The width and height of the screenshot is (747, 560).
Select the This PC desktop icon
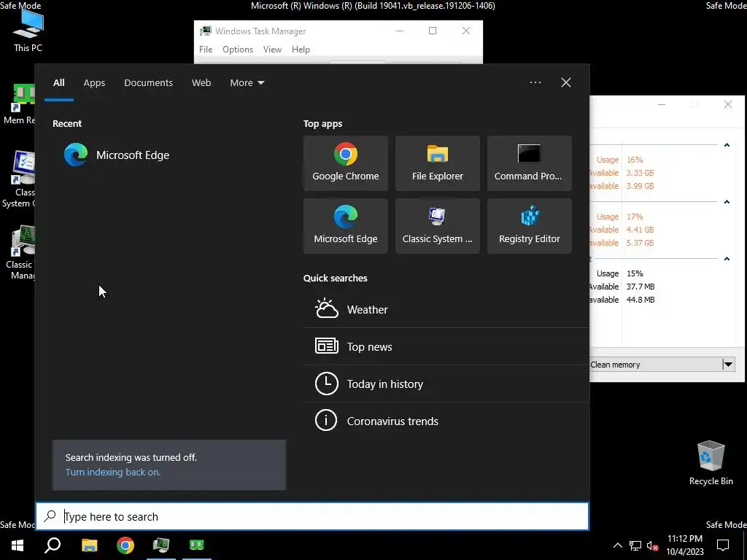(x=28, y=29)
